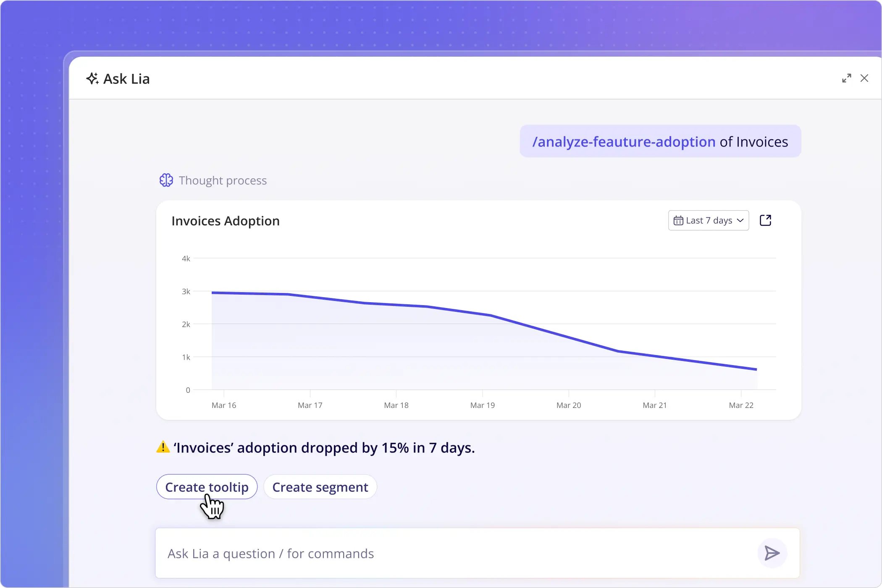Click the Mar 22 axis label

click(741, 405)
